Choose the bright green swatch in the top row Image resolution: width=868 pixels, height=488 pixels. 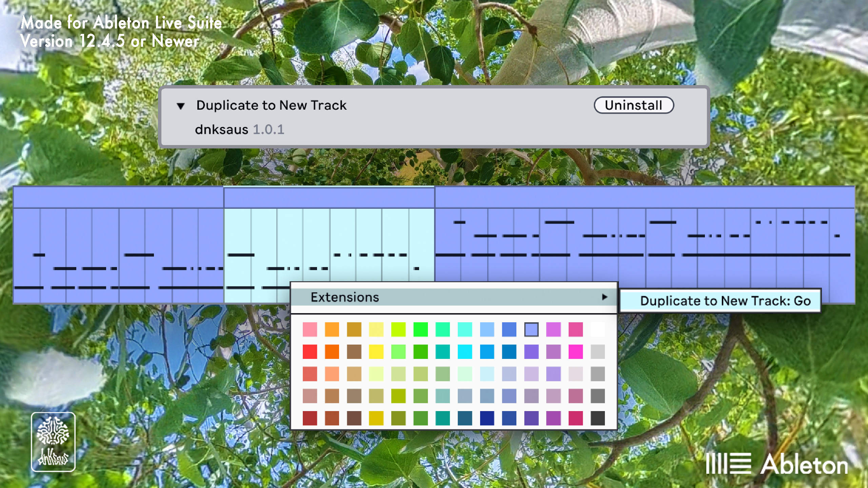(420, 329)
